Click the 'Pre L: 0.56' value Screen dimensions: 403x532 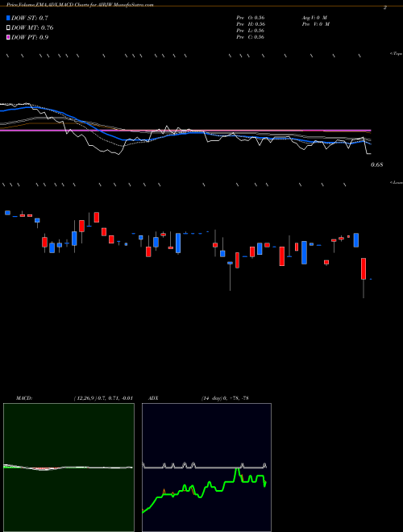click(x=251, y=31)
